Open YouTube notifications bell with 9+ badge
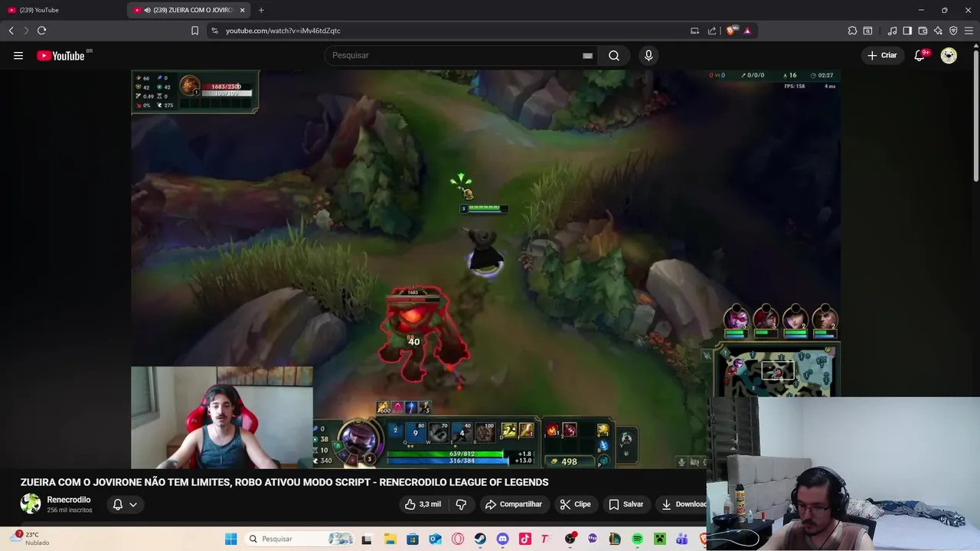The width and height of the screenshot is (980, 551). 920,55
